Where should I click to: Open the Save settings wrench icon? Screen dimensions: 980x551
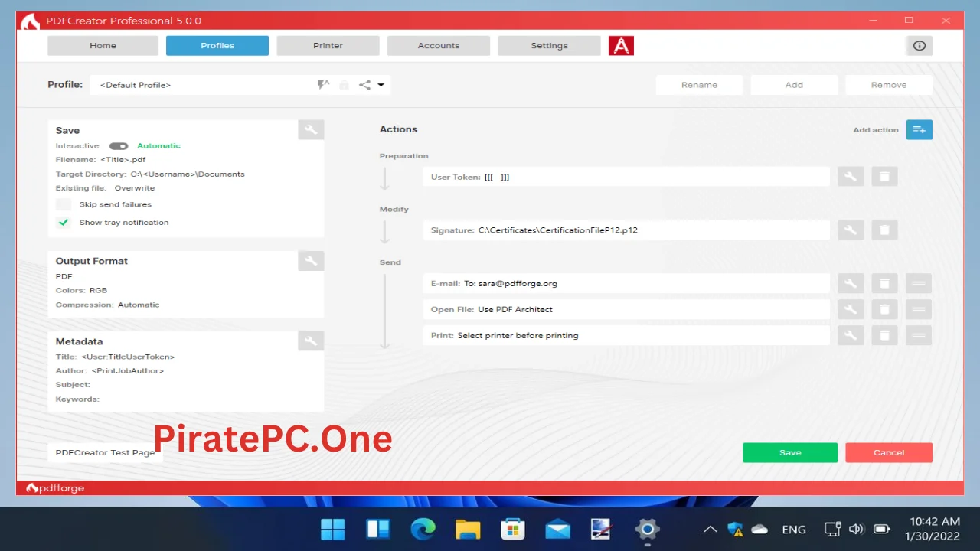pos(311,130)
